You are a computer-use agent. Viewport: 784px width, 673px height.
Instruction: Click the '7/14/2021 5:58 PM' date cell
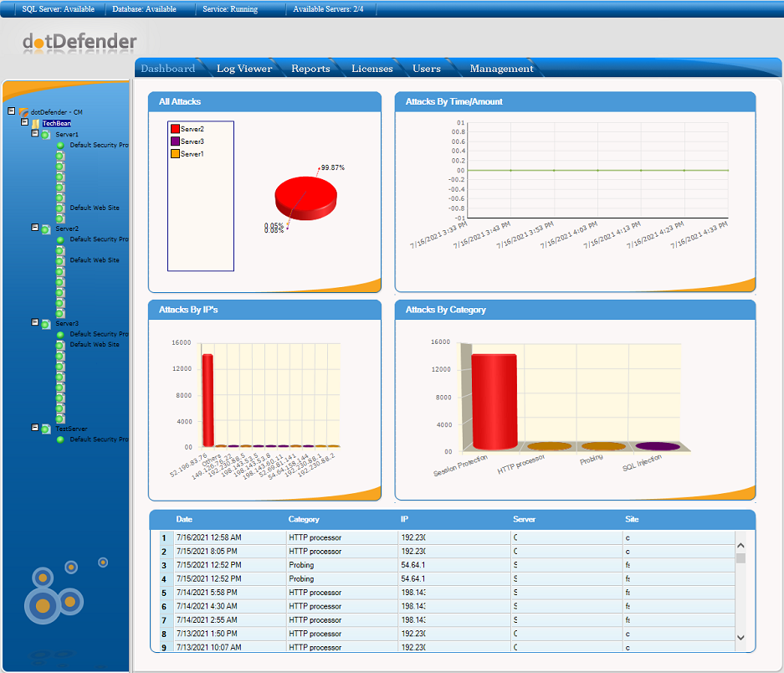coord(229,593)
